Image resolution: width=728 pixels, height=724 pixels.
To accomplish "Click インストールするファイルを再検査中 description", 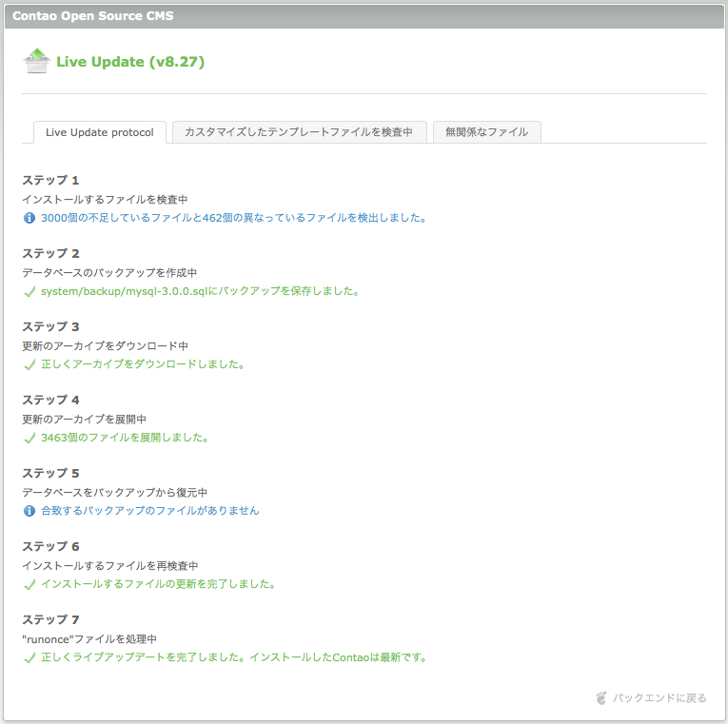I will (110, 566).
